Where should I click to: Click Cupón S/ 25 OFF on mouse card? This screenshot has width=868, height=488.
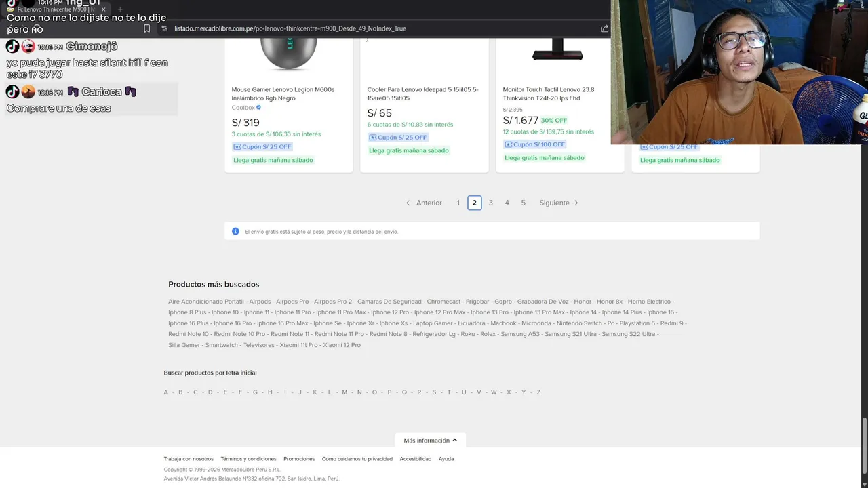[x=262, y=147]
